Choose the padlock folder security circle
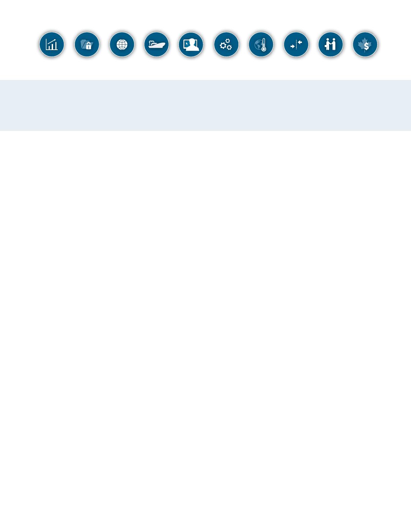Viewport: 411px width, 532px height. pos(87,44)
